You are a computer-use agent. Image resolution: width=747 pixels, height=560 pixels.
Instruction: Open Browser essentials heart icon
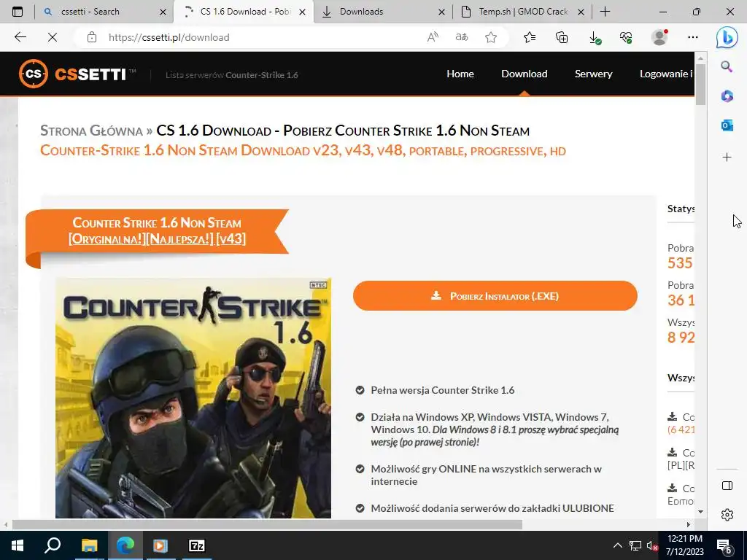pyautogui.click(x=626, y=37)
